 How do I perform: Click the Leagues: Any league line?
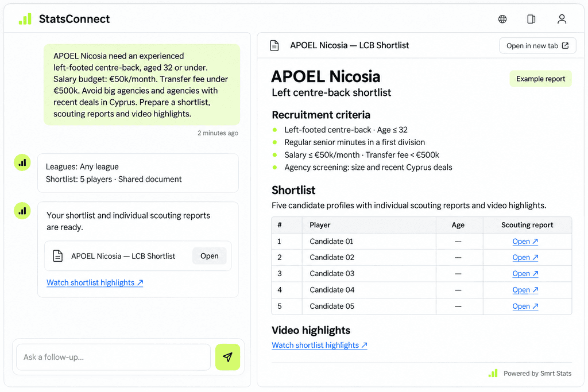pos(82,167)
